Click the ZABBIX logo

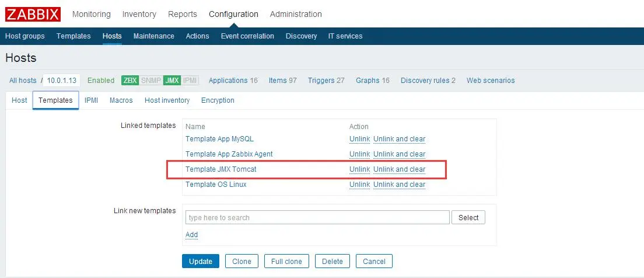pyautogui.click(x=33, y=14)
